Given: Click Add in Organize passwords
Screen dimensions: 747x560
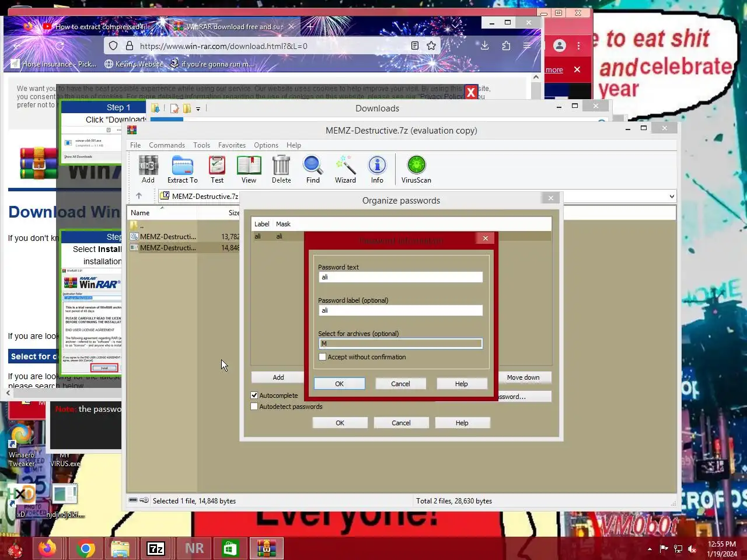Looking at the screenshot, I should coord(278,377).
